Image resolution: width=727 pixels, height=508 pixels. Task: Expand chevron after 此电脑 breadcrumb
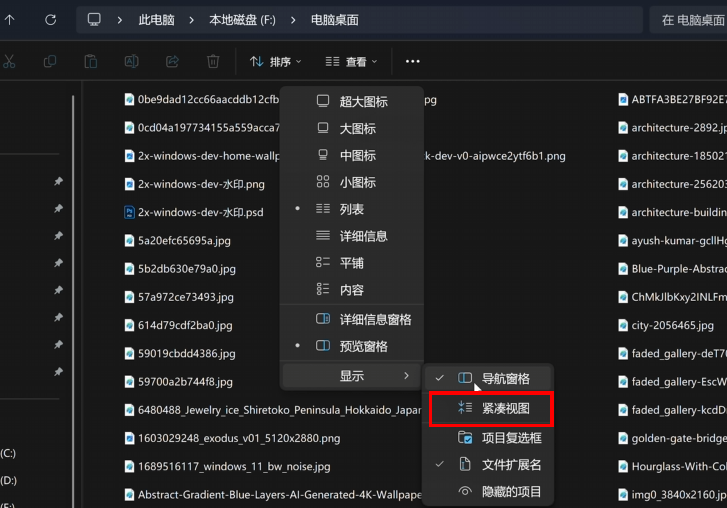pyautogui.click(x=191, y=20)
